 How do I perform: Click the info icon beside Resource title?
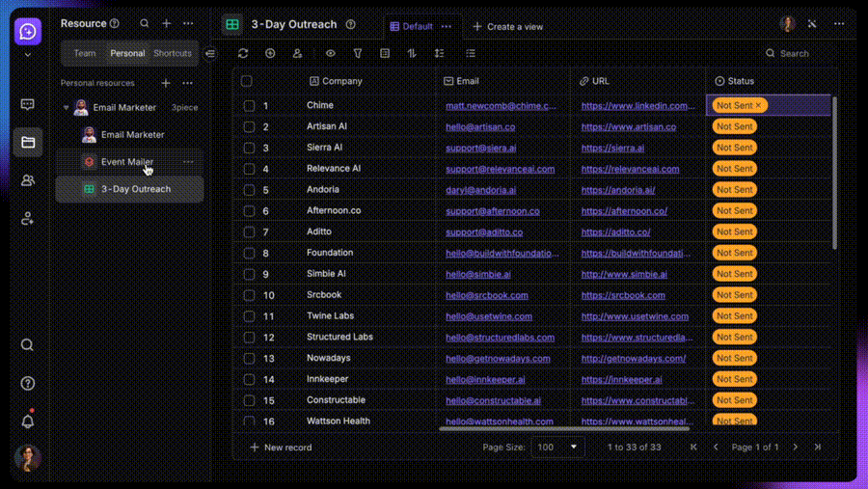tap(115, 23)
